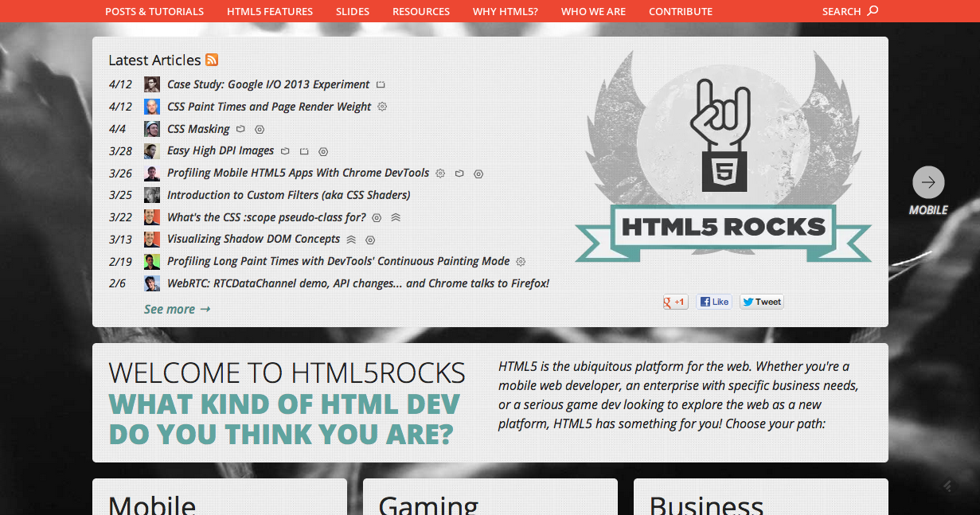Open CSS Paint Times and Page Render Weight
The width and height of the screenshot is (980, 515).
pos(269,107)
